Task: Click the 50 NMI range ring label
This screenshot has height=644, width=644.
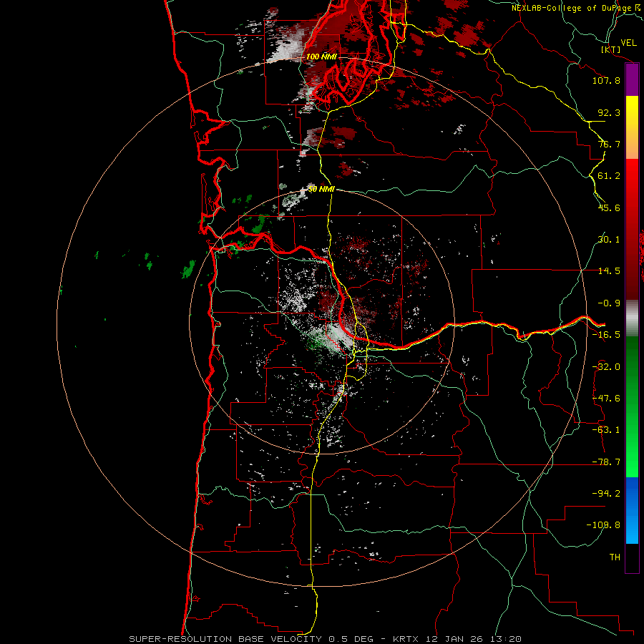Action: (321, 190)
